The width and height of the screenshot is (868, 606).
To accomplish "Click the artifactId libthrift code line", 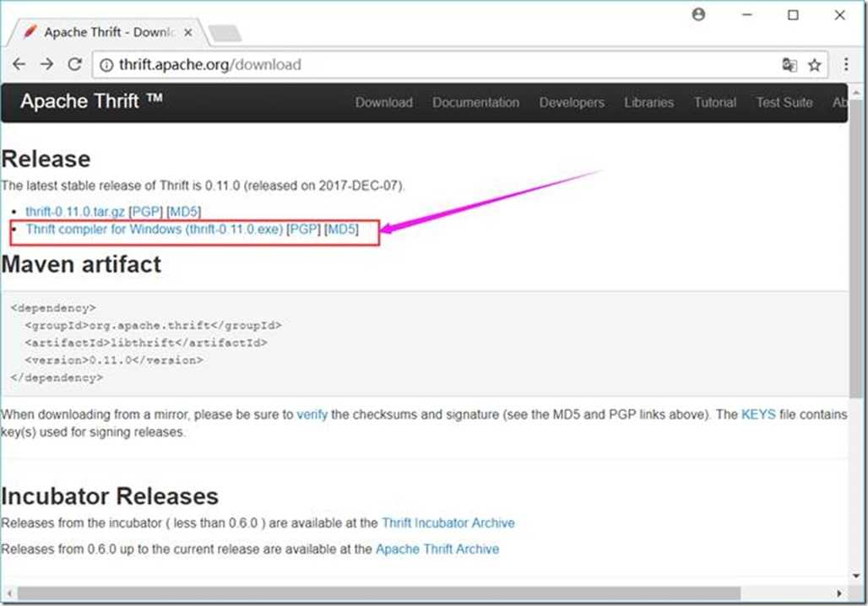I will coord(146,344).
